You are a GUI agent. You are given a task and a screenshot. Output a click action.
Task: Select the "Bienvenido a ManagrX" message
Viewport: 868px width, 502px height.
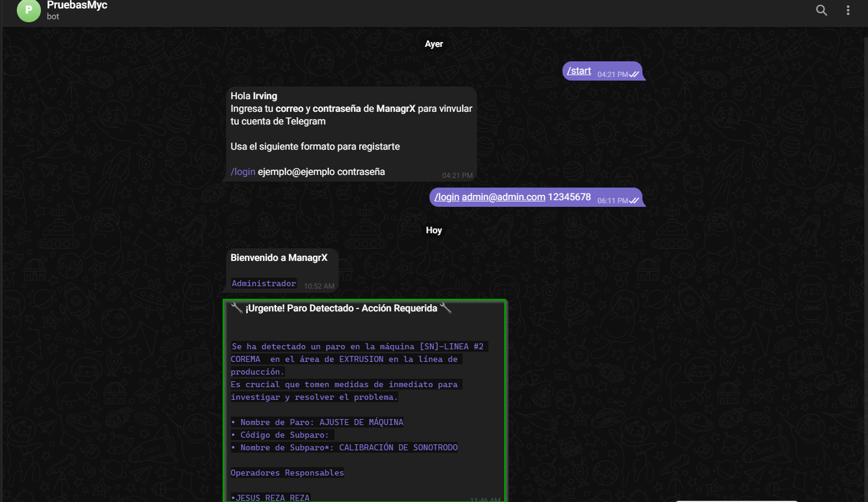coord(279,258)
